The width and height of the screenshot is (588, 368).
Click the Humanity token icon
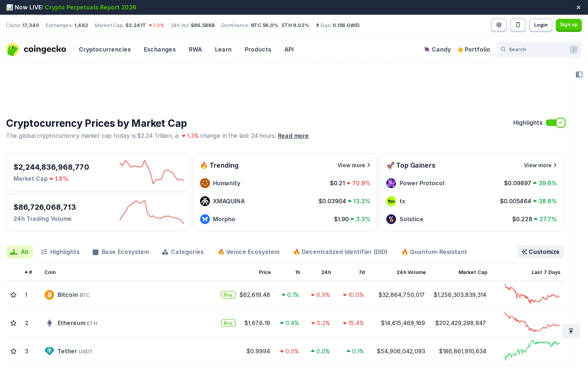pyautogui.click(x=205, y=183)
